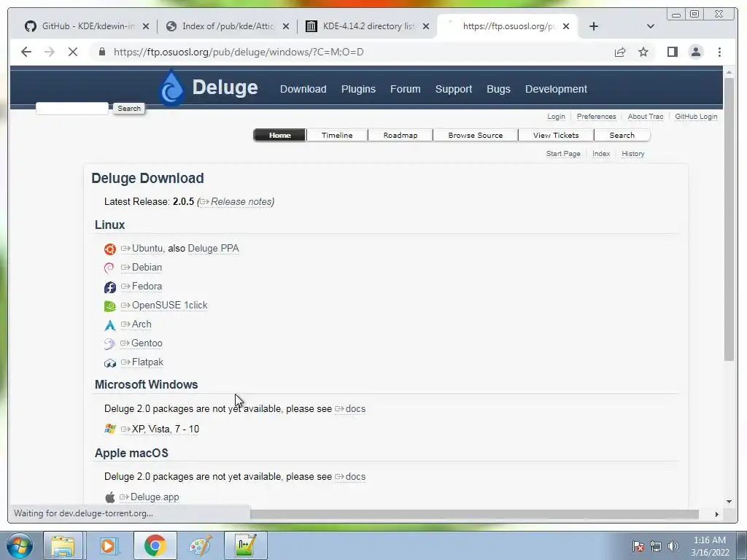The image size is (747, 560).
Task: Click the History link
Action: tap(632, 154)
